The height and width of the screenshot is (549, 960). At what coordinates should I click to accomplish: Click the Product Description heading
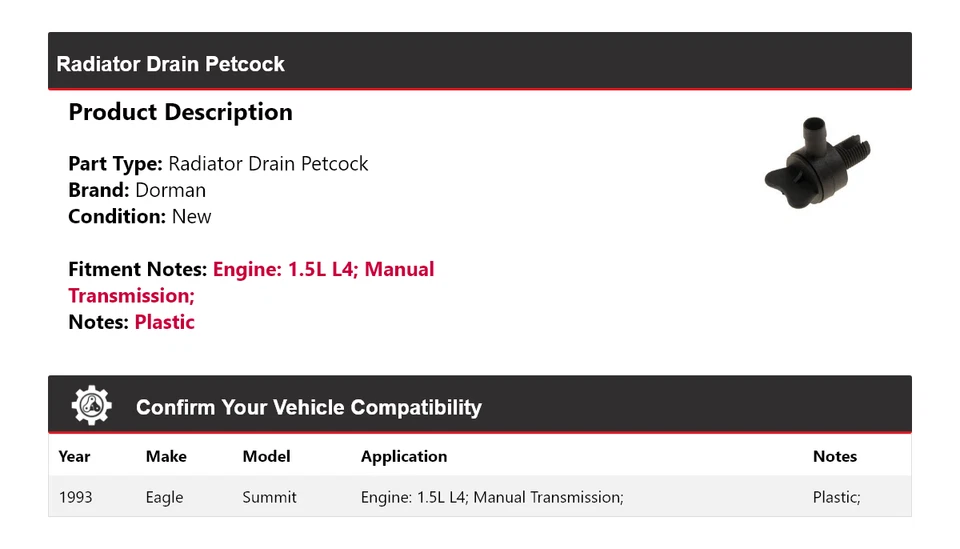pos(180,112)
